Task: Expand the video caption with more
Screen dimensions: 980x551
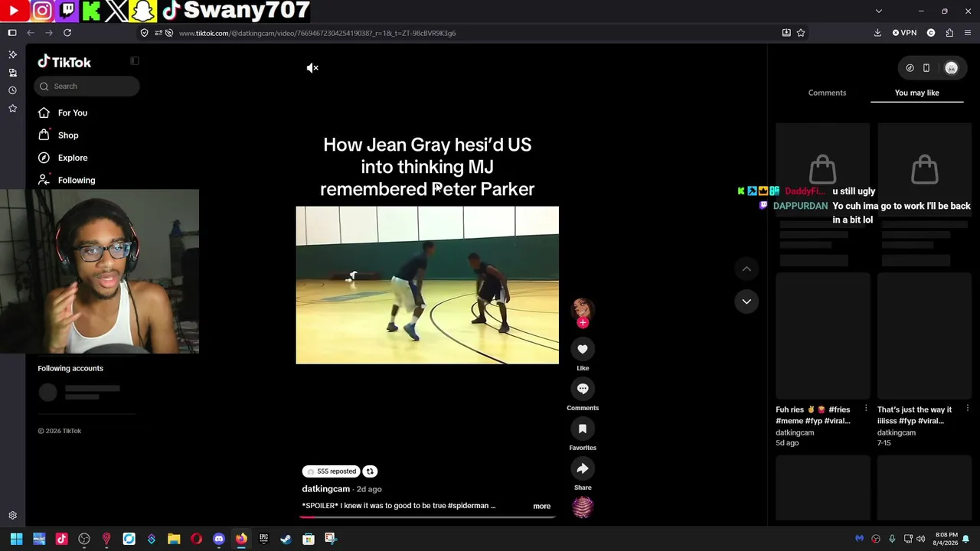Action: click(x=541, y=506)
